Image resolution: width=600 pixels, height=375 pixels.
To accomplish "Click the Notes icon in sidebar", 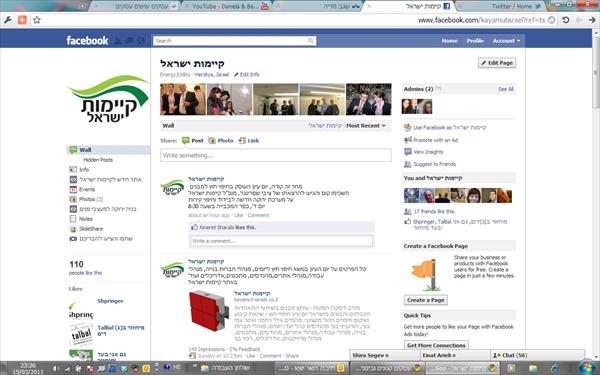I will pos(73,219).
